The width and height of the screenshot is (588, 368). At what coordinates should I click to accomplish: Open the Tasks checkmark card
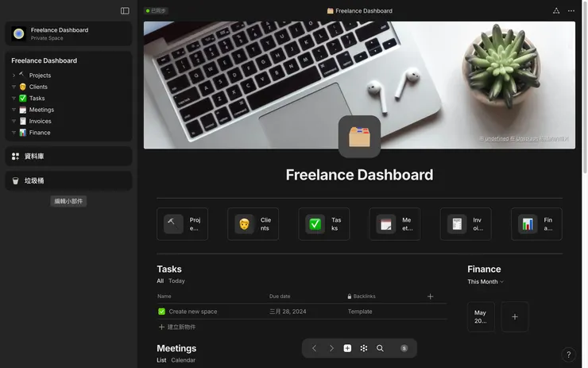[x=324, y=224]
